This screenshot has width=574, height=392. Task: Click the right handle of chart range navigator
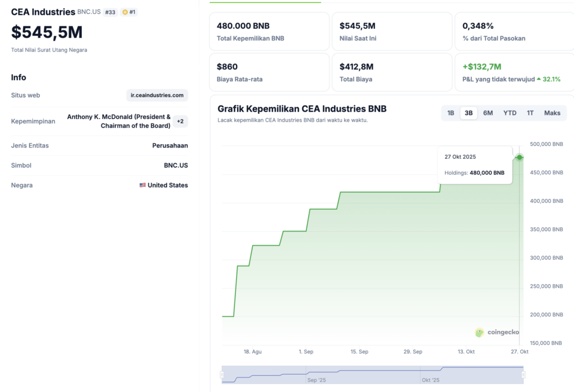click(x=523, y=375)
